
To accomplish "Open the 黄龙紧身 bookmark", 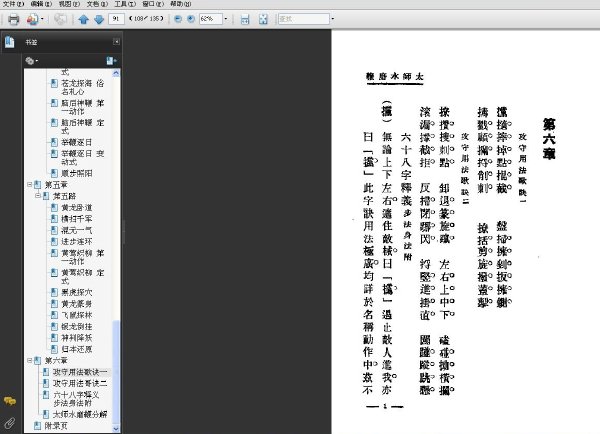I will pos(77,304).
